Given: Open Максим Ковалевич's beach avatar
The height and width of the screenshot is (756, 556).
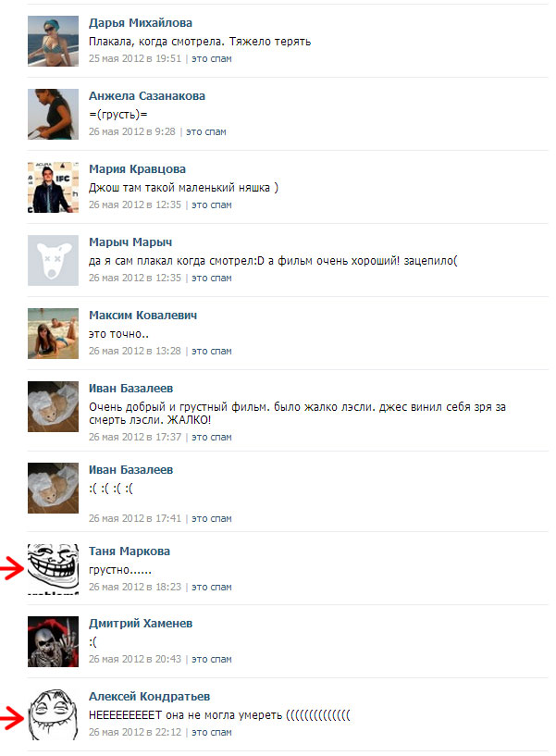Looking at the screenshot, I should [53, 334].
